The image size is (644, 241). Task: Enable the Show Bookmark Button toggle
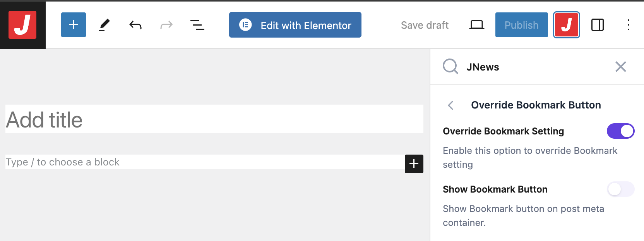620,189
